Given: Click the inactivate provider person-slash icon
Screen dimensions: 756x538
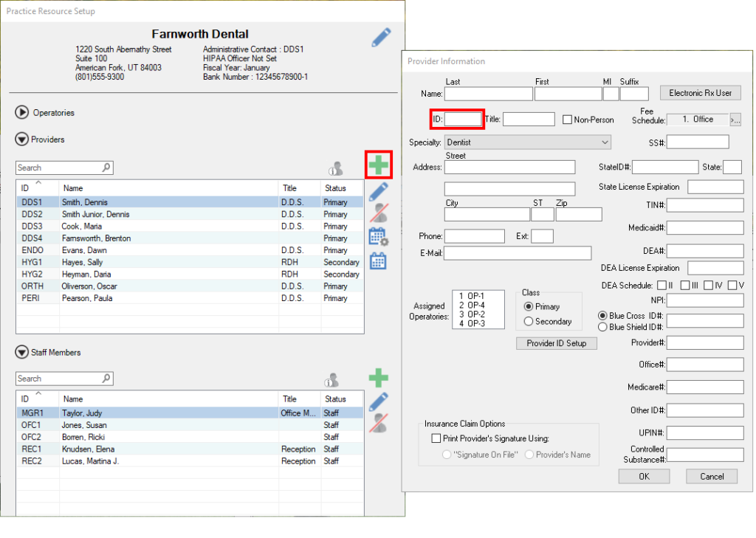Looking at the screenshot, I should tap(378, 213).
